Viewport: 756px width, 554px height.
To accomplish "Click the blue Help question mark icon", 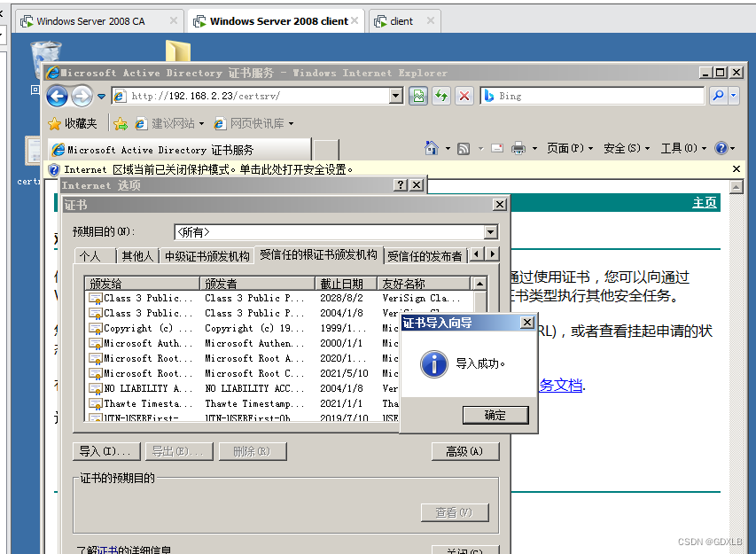I will tap(721, 148).
